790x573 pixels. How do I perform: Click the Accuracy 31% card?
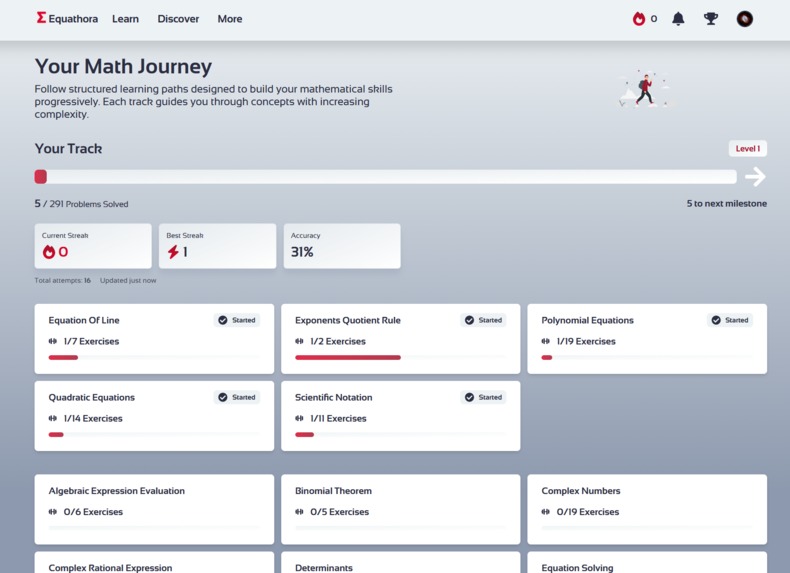tap(342, 246)
